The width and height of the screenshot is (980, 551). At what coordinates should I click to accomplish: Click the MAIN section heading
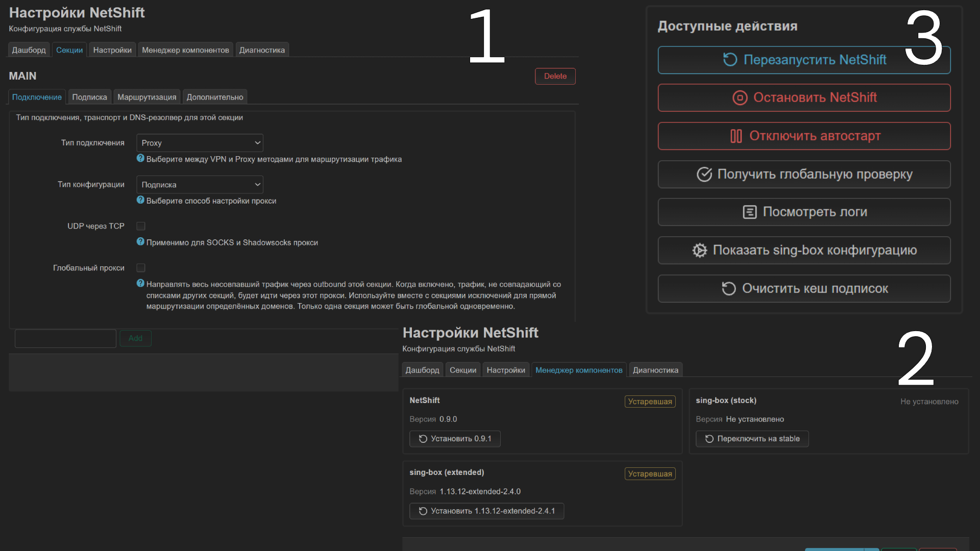22,76
